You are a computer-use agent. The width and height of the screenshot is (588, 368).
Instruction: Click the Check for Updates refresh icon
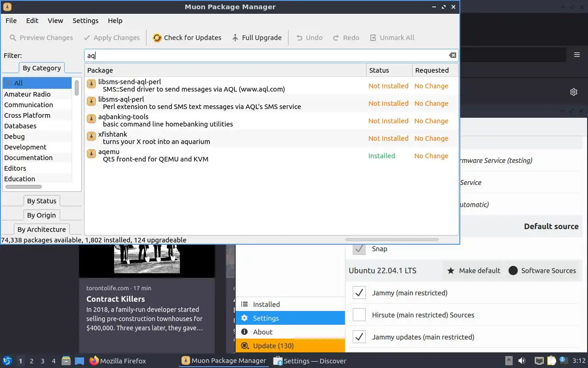tap(157, 38)
